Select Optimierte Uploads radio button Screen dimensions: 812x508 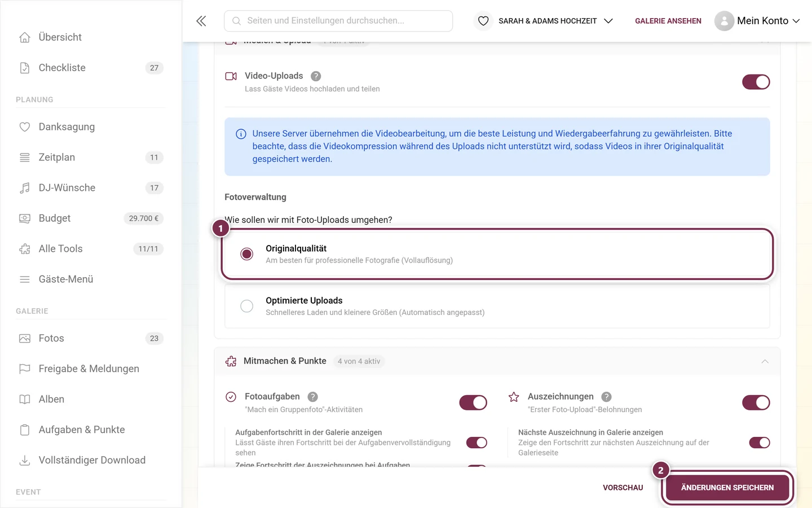point(246,306)
